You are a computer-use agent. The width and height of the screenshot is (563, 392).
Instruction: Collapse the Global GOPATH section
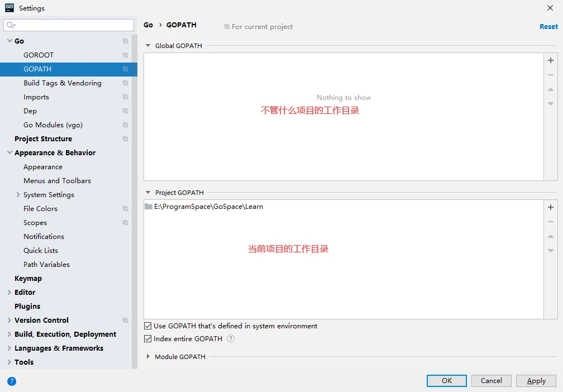pyautogui.click(x=148, y=46)
